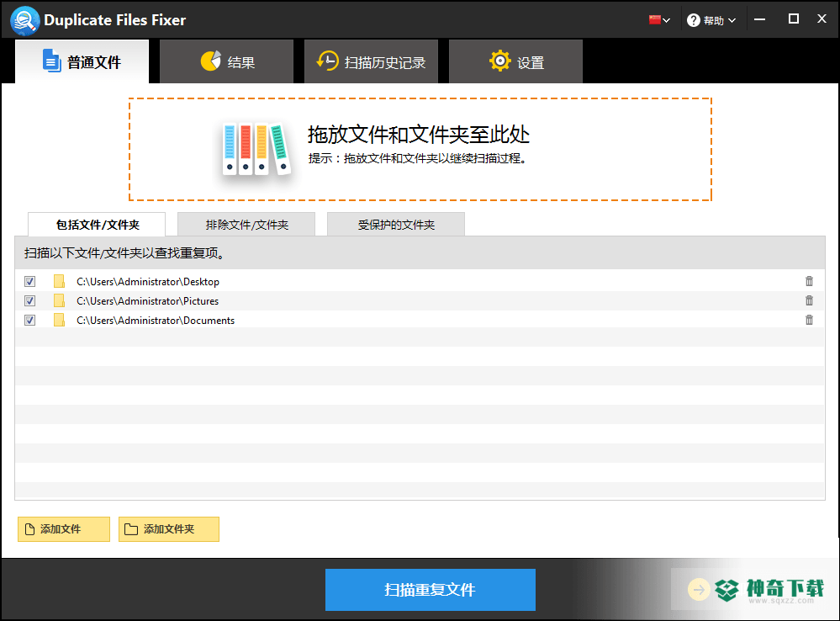840x621 pixels.
Task: Switch to the 普通文件 tab
Action: coord(82,61)
